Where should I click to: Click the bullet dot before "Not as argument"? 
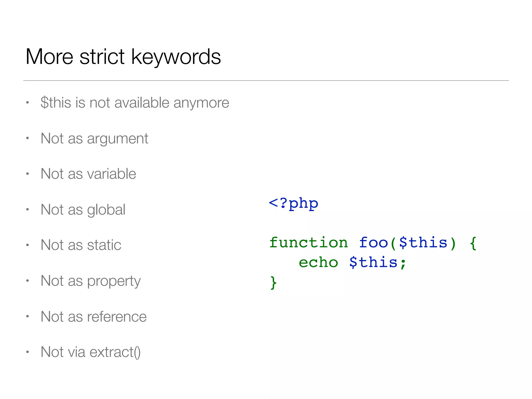(x=27, y=138)
